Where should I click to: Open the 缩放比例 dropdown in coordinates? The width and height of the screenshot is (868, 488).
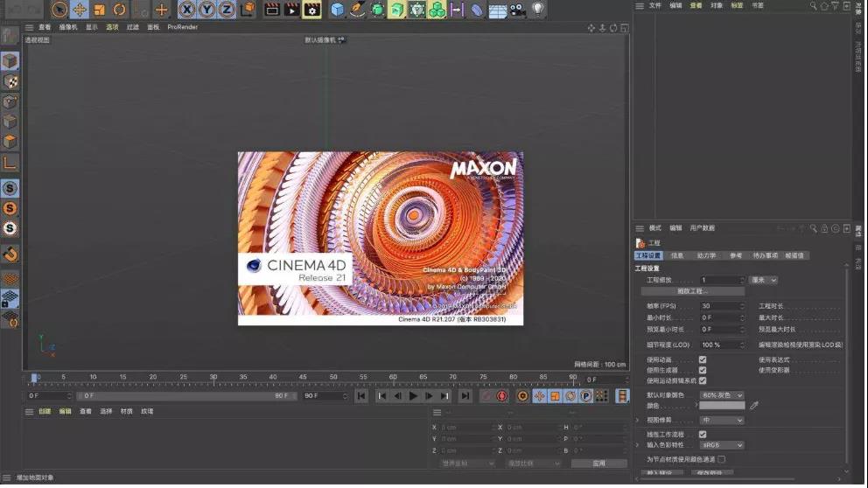pyautogui.click(x=533, y=464)
